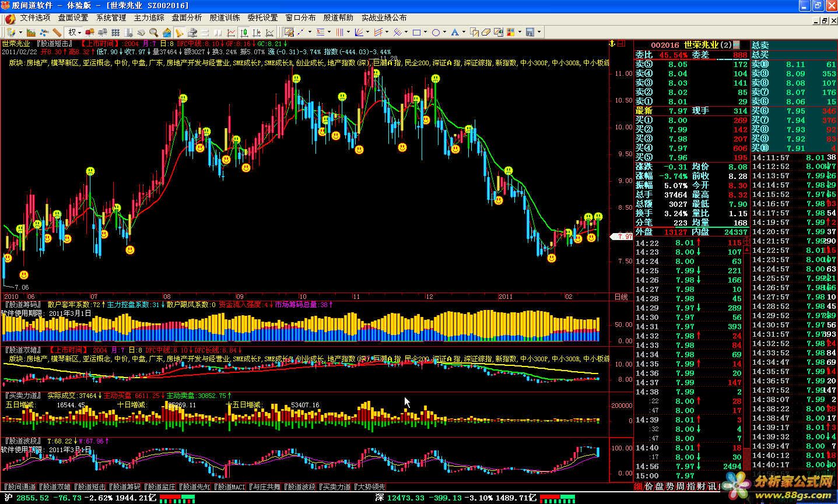The height and width of the screenshot is (504, 838).
Task: Switch to the 大势领先 indicator tab
Action: (x=369, y=487)
